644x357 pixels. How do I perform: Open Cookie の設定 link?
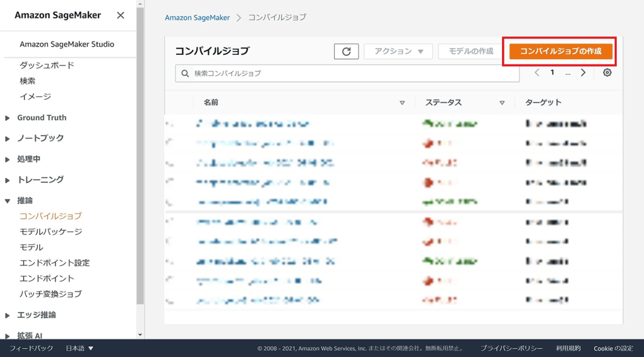click(x=614, y=348)
